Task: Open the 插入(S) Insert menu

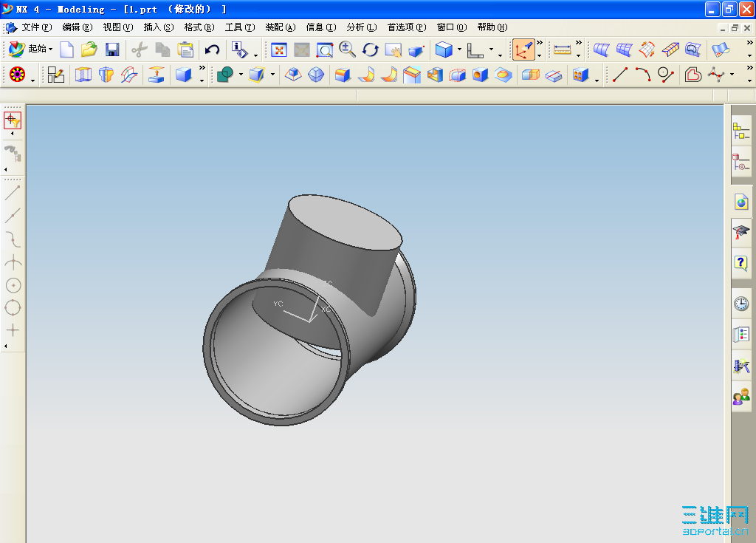Action: [x=158, y=27]
